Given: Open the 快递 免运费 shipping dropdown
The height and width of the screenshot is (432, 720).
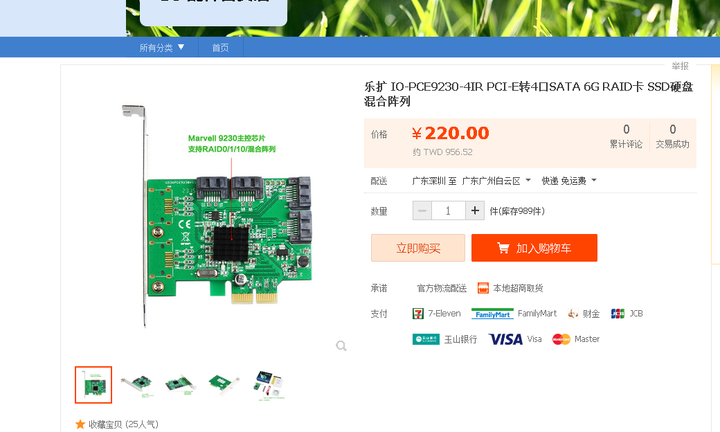Looking at the screenshot, I should [x=569, y=181].
